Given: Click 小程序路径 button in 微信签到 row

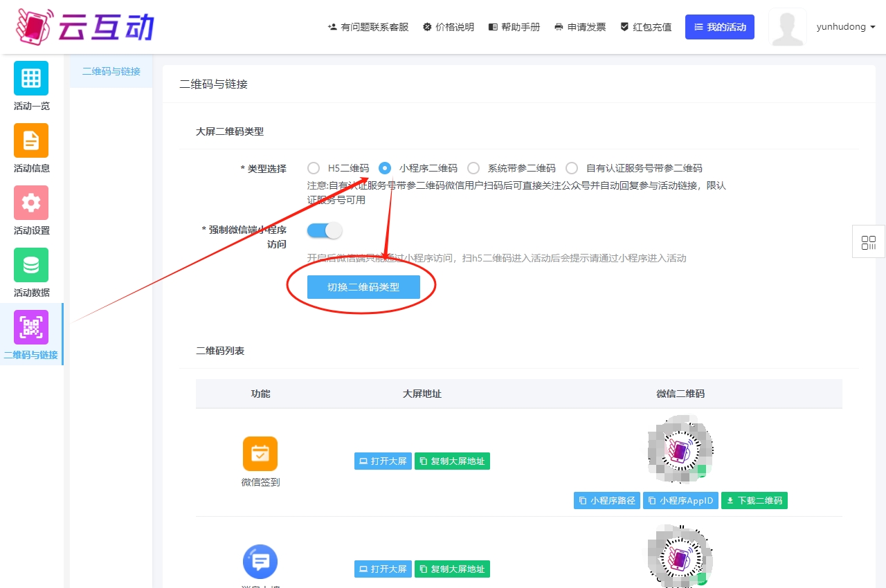Looking at the screenshot, I should pos(607,500).
